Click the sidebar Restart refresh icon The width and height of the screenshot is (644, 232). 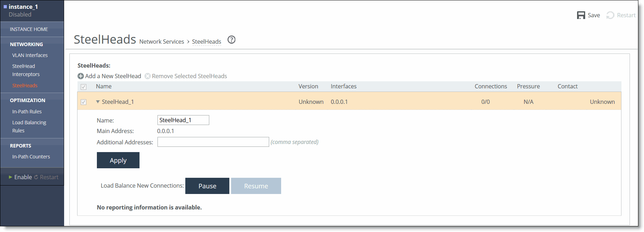click(36, 177)
